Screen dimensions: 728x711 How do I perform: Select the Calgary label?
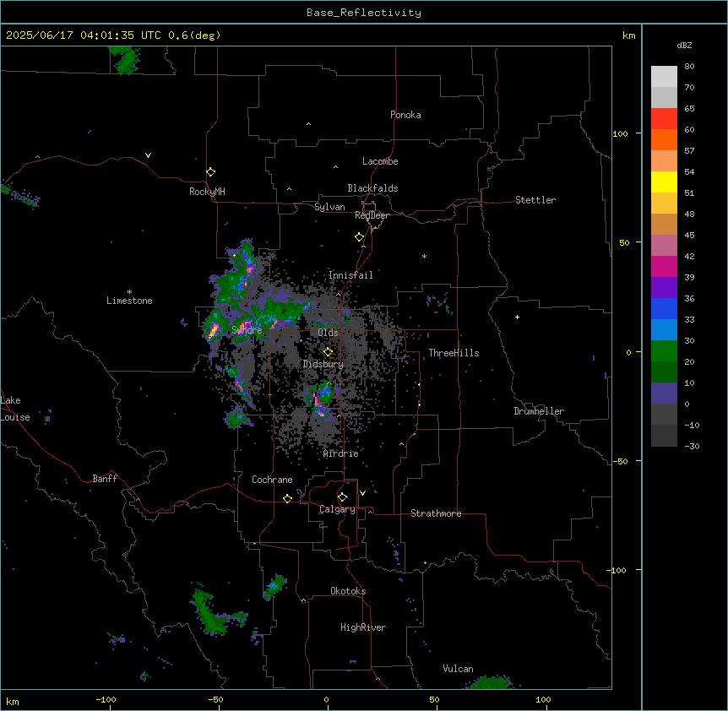coord(337,509)
